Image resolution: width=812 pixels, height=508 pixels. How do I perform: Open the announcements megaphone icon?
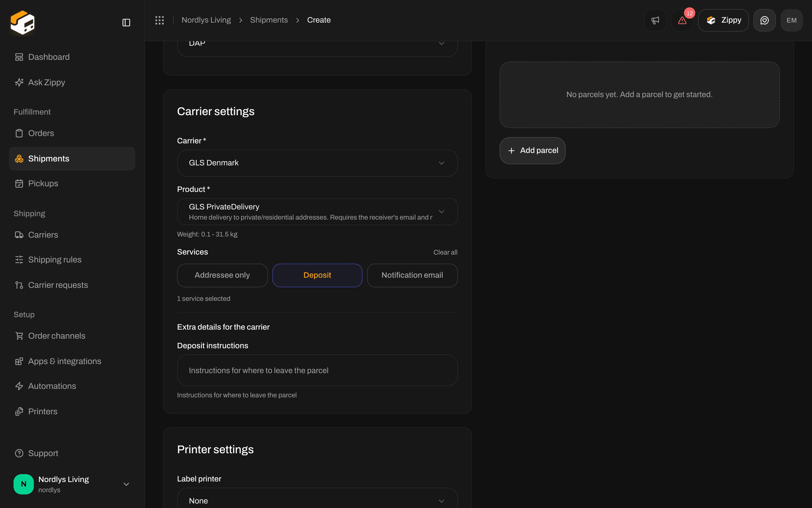click(x=655, y=20)
